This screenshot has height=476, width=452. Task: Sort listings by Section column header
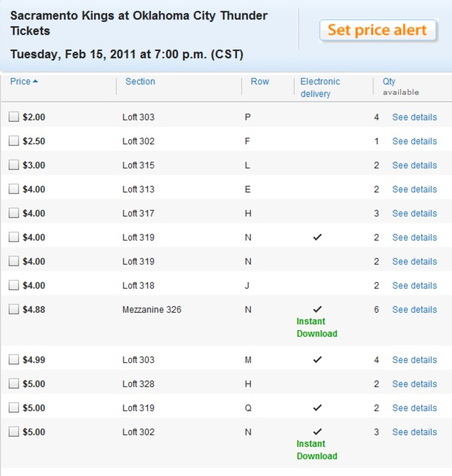(140, 81)
